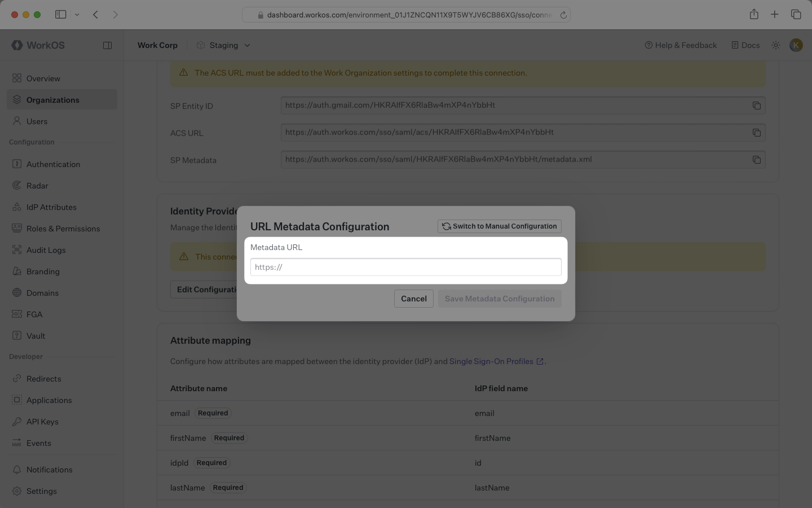Screen dimensions: 812x508
Task: Focus the Metadata URL input field
Action: click(405, 267)
